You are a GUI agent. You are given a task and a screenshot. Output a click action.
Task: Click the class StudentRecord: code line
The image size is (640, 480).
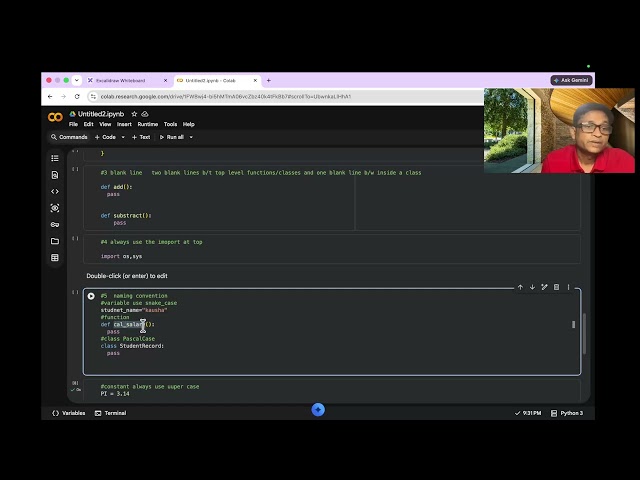tap(132, 346)
